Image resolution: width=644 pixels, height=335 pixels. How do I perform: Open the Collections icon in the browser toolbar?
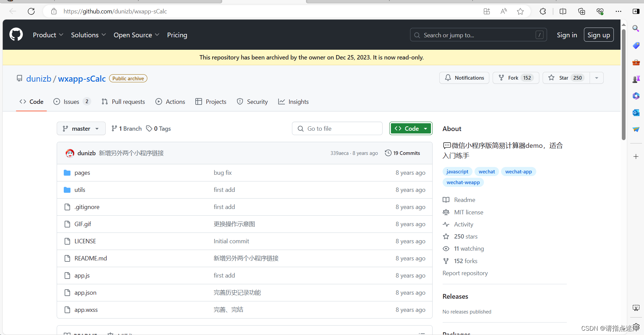(582, 11)
